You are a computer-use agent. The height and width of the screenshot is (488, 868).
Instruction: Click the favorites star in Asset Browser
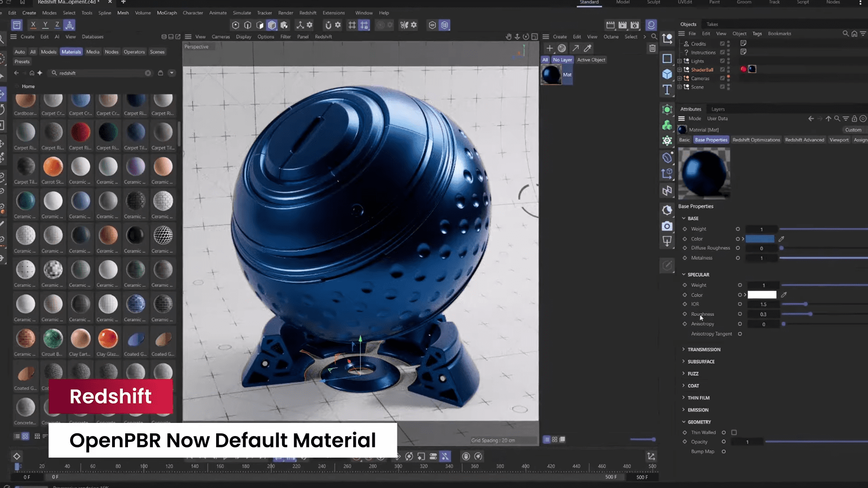pyautogui.click(x=40, y=73)
